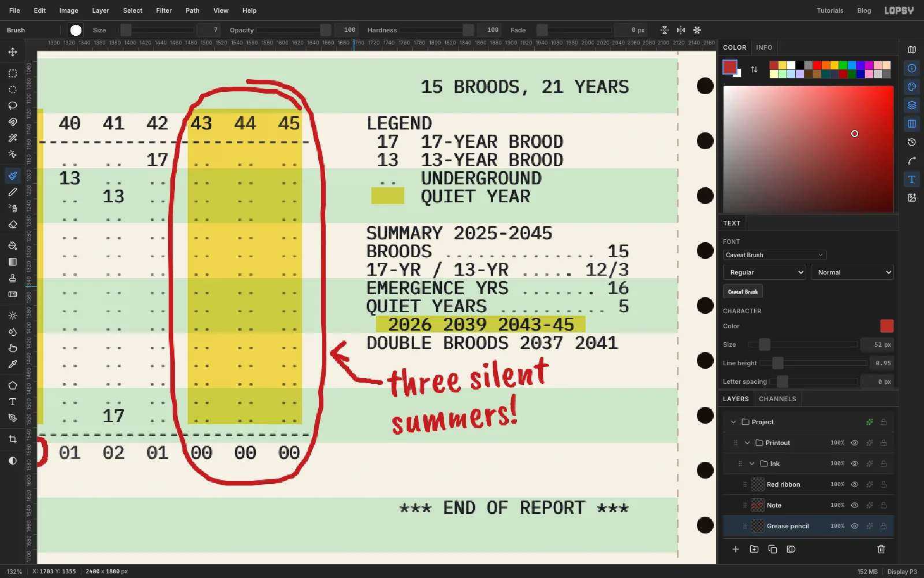Hide the Grease pencil layer
This screenshot has height=578, width=924.
855,526
